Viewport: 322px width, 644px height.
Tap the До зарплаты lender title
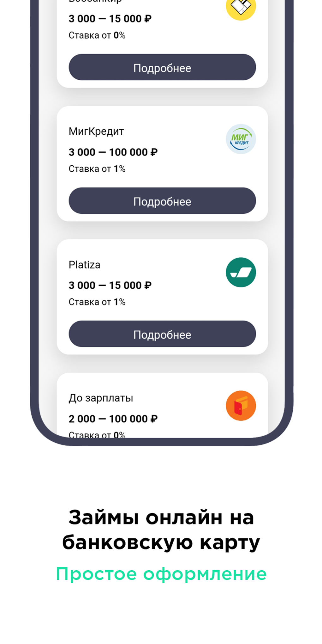point(101,398)
